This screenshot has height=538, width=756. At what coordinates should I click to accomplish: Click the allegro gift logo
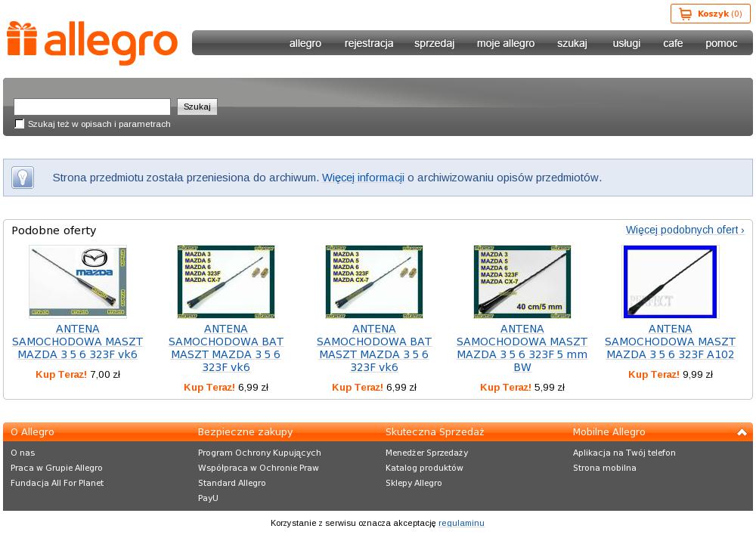point(92,42)
